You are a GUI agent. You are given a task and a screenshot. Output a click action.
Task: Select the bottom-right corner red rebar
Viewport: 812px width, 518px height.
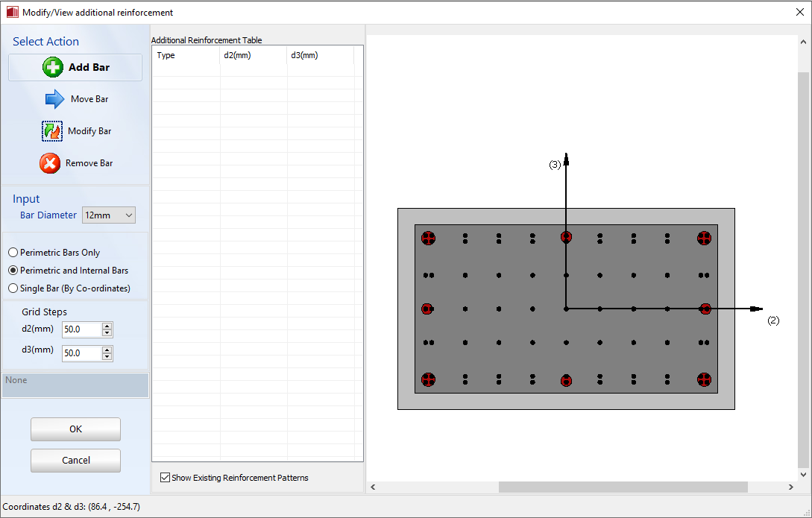[x=704, y=380]
